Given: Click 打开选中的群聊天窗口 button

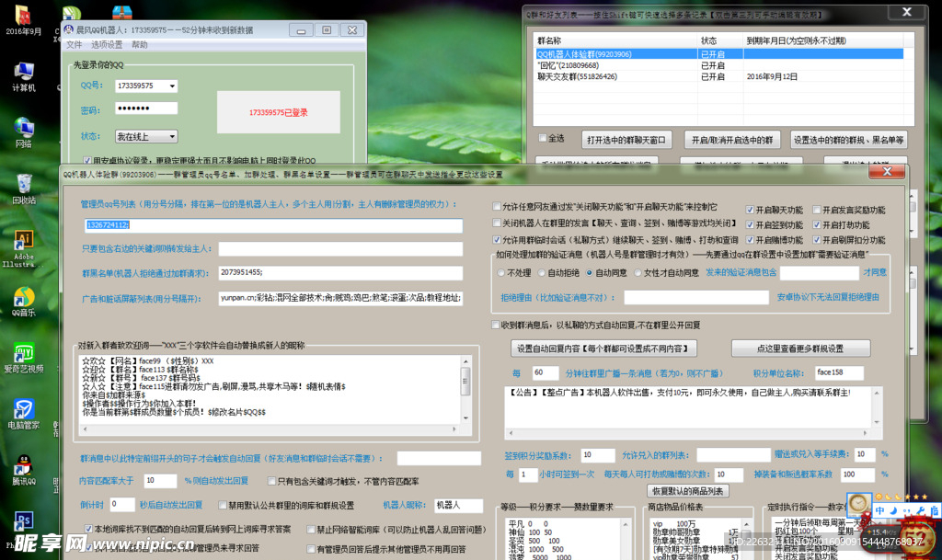Looking at the screenshot, I should (x=626, y=140).
